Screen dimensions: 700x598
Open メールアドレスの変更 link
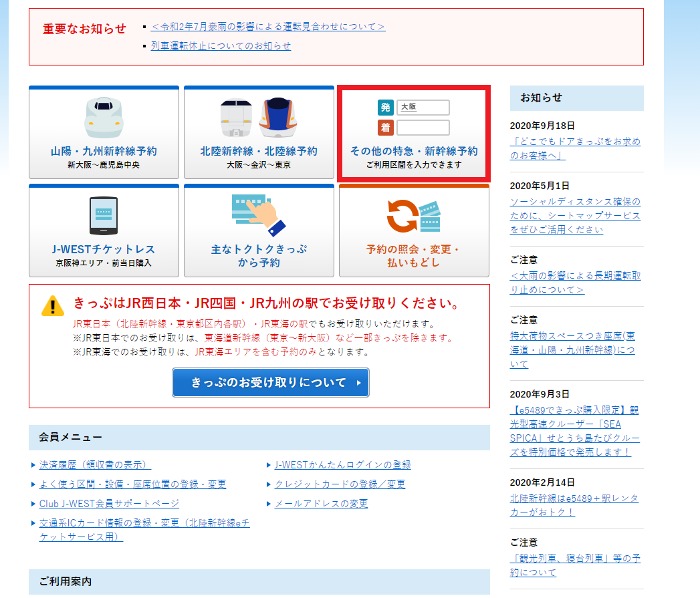321,503
